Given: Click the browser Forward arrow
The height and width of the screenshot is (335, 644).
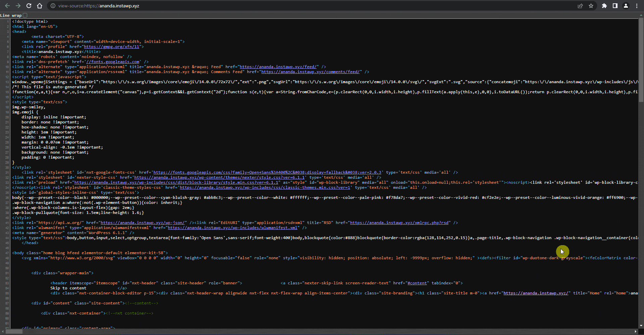Looking at the screenshot, I should (x=18, y=6).
